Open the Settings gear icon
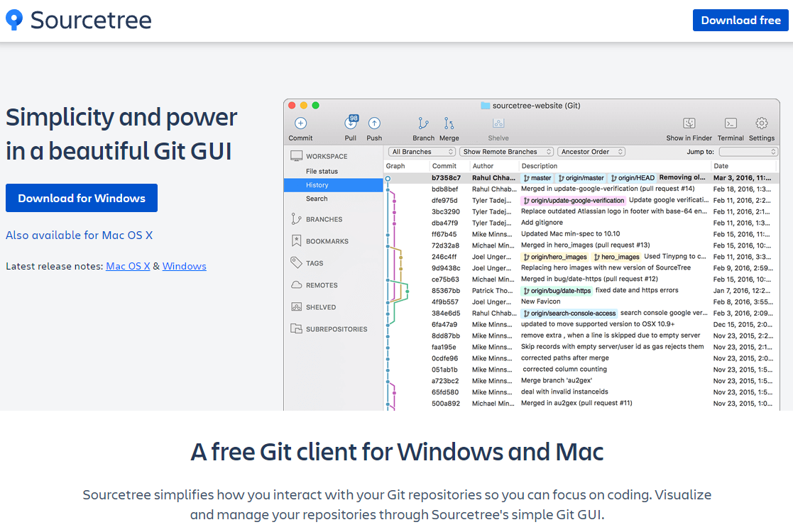The image size is (793, 532). pyautogui.click(x=762, y=123)
